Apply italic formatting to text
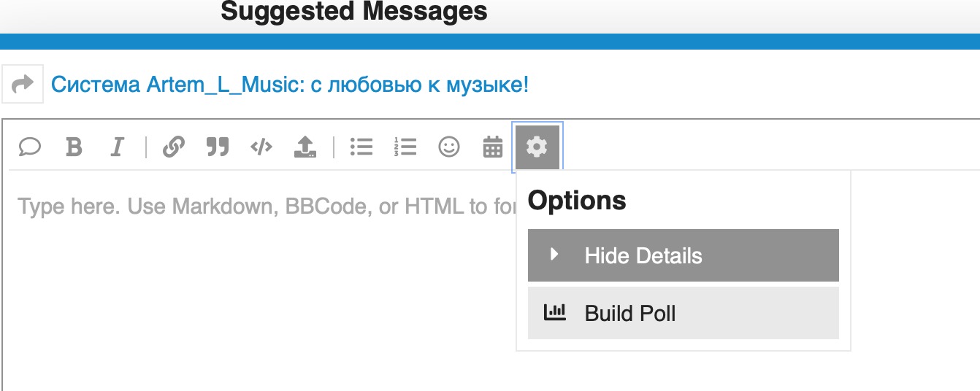Viewport: 980px width, 391px height. click(x=116, y=147)
